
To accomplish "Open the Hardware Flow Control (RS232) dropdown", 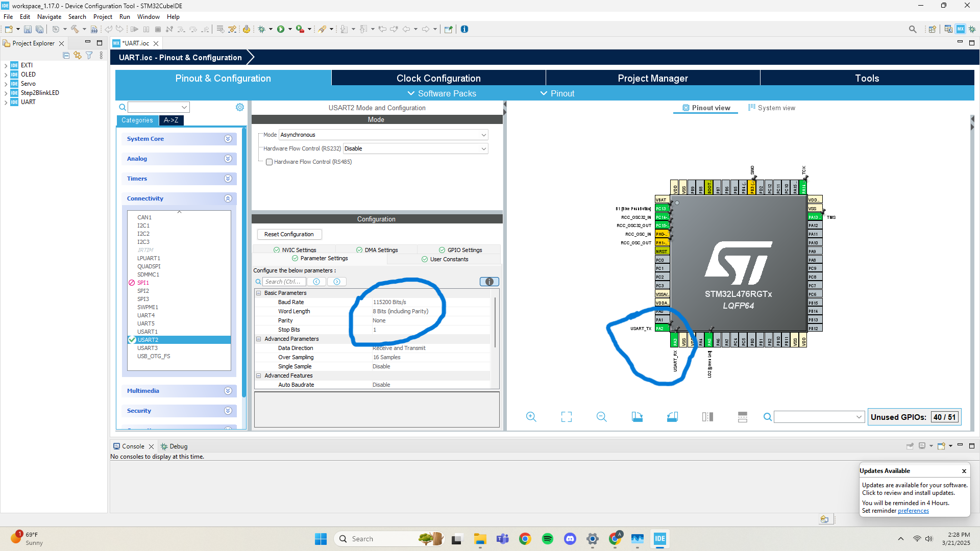I will [x=483, y=148].
